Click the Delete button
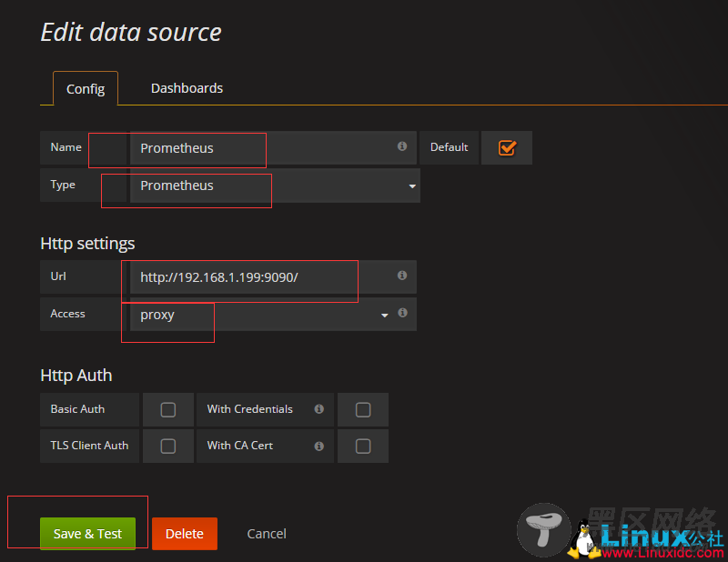This screenshot has height=562, width=728. 185,534
